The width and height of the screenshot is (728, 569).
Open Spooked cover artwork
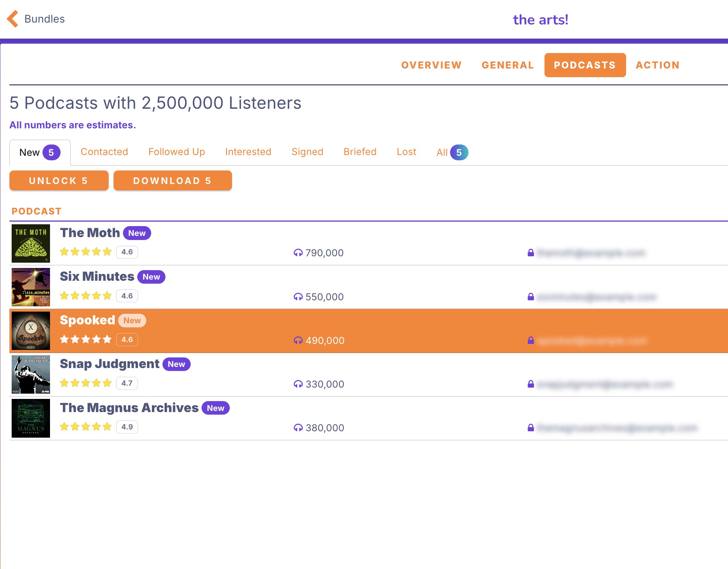31,331
